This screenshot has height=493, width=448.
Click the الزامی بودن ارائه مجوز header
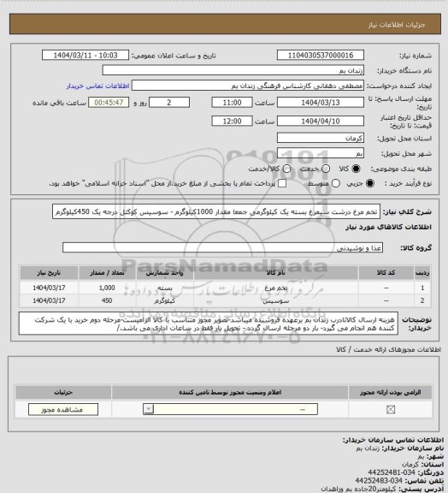pyautogui.click(x=391, y=392)
